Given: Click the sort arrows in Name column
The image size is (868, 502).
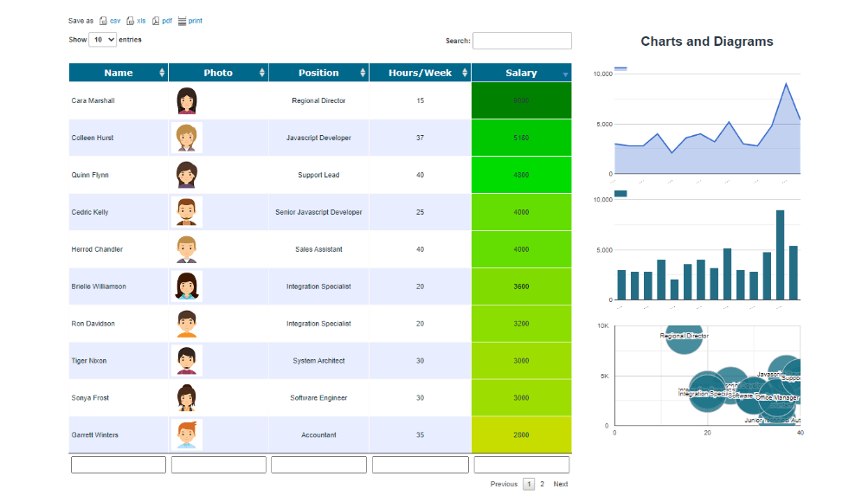Looking at the screenshot, I should point(162,74).
